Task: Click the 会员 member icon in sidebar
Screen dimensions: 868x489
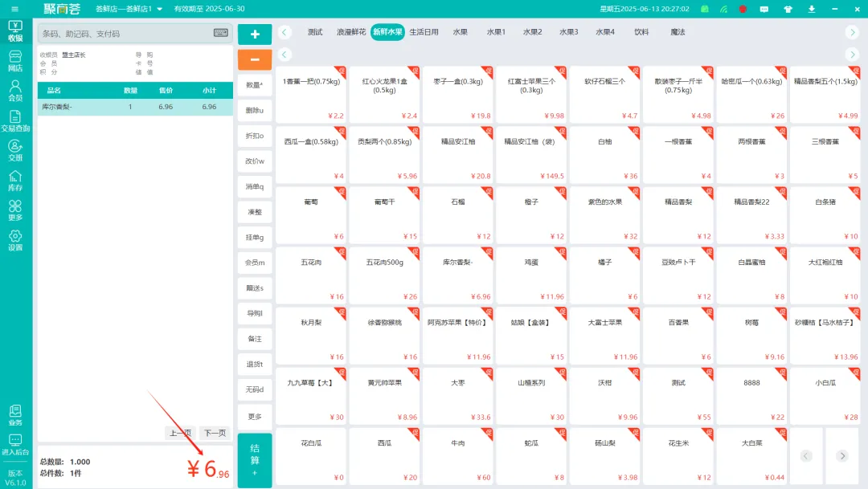Action: point(15,90)
